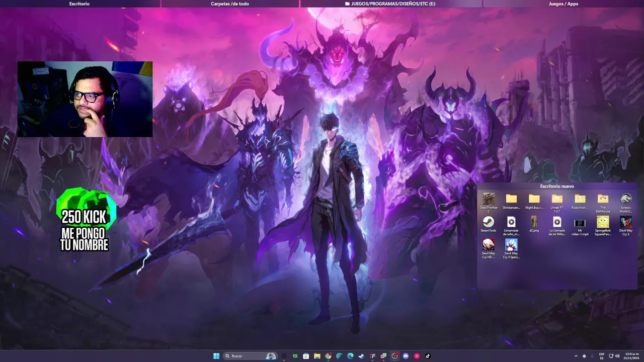Open Steam from the taskbar
The image size is (644, 362).
coord(361,356)
